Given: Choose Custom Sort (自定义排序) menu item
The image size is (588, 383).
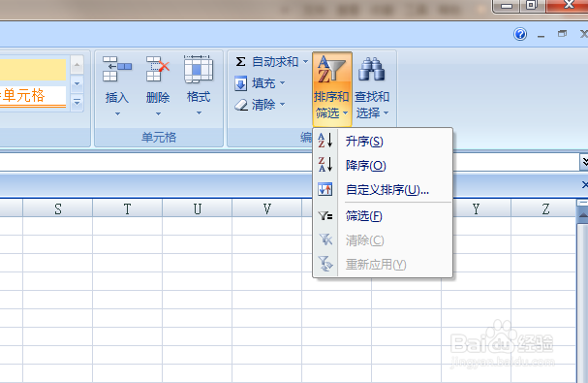Looking at the screenshot, I should point(383,190).
